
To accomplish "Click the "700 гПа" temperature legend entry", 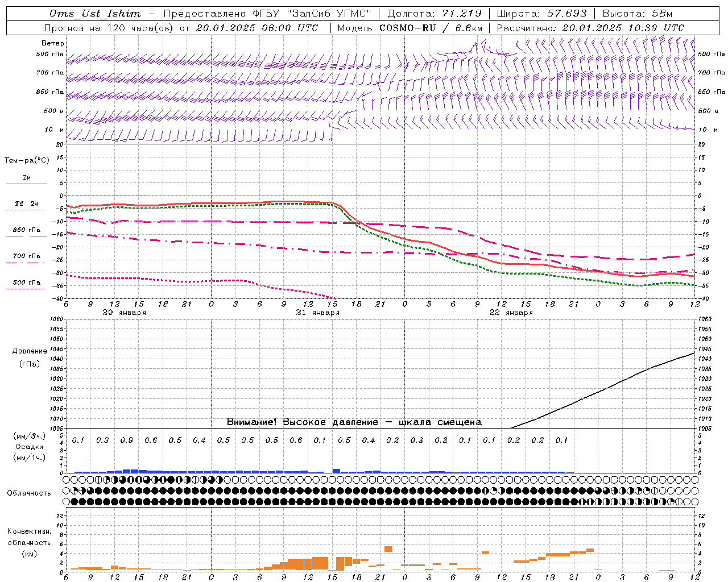I will [27, 256].
